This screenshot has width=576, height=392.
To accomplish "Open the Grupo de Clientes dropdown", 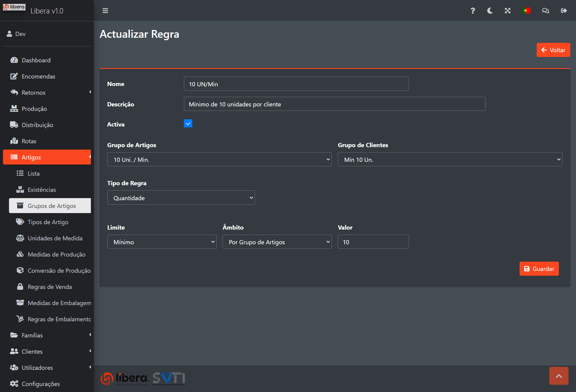I will click(x=450, y=159).
